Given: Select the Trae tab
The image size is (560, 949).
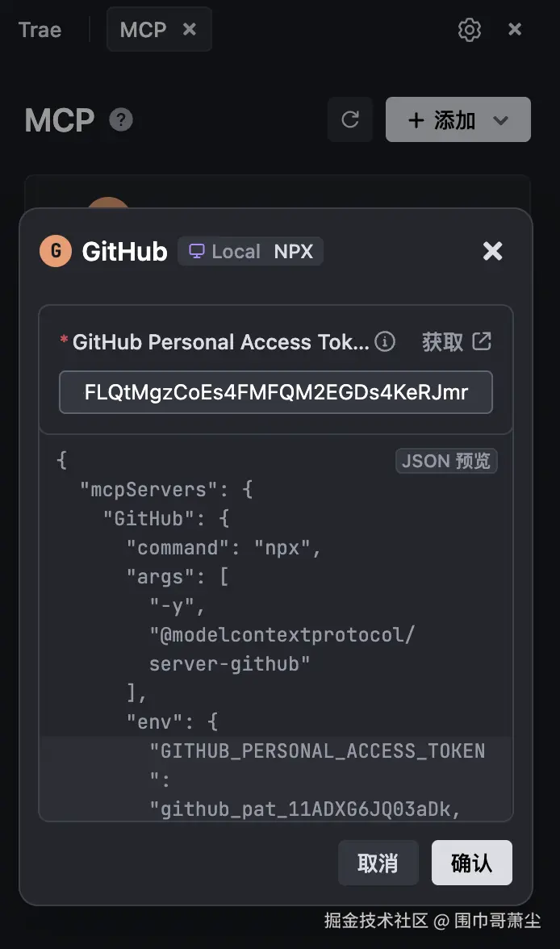Looking at the screenshot, I should [40, 30].
